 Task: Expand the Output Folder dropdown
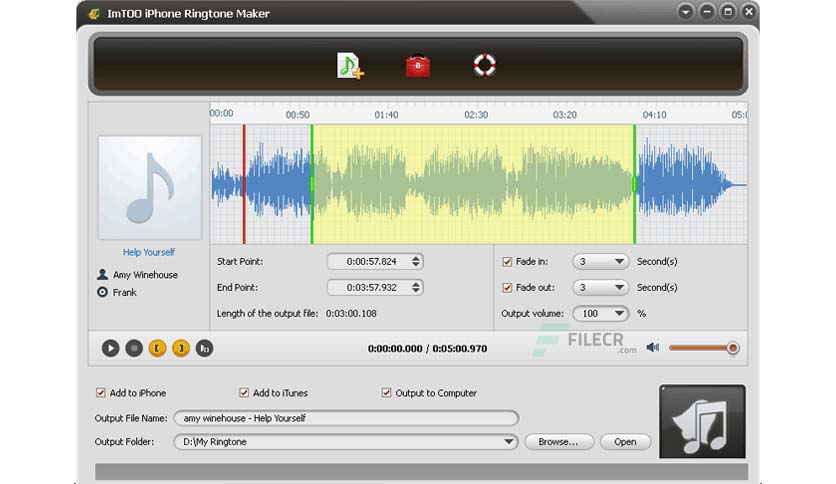(x=509, y=441)
